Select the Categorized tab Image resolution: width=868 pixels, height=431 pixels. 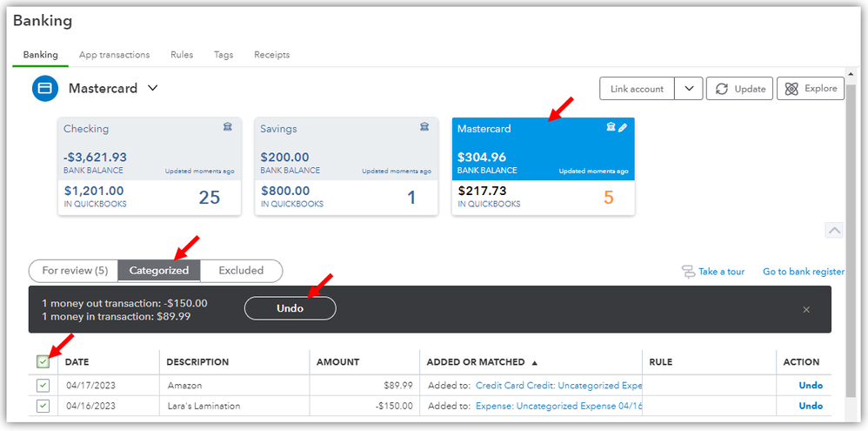click(159, 271)
